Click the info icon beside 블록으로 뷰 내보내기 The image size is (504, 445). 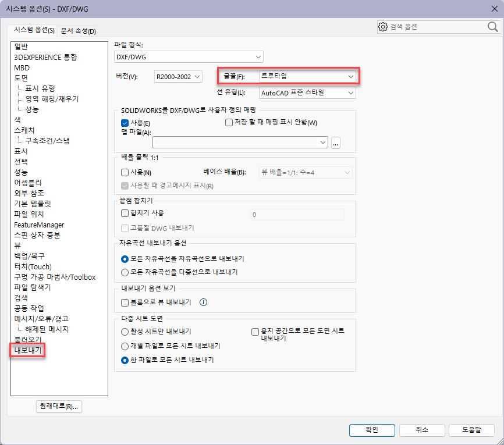[x=204, y=302]
